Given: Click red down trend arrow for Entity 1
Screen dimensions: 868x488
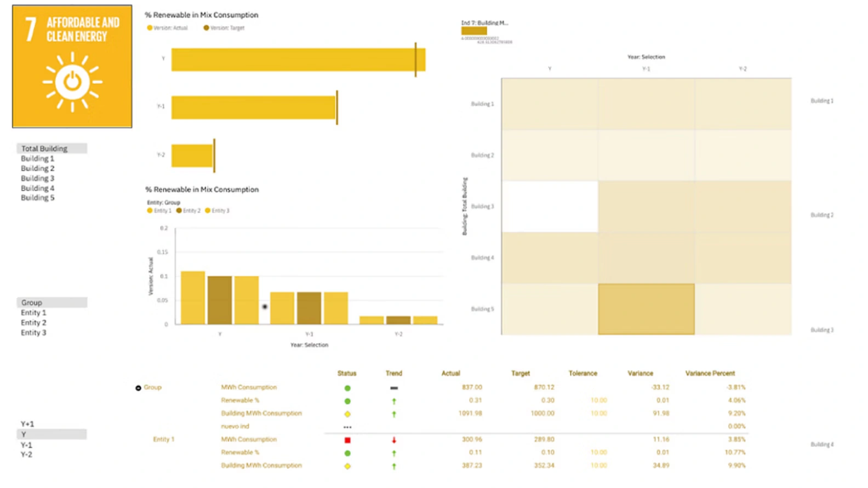Looking at the screenshot, I should 394,440.
